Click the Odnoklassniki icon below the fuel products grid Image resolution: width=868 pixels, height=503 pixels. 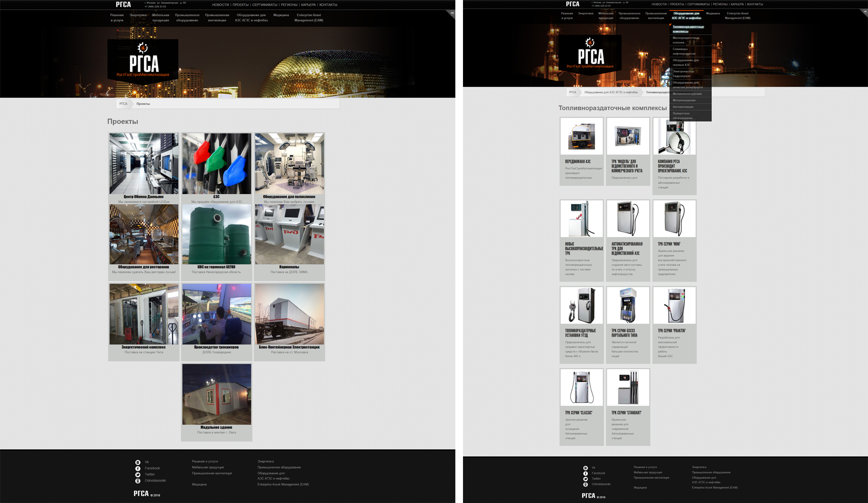click(x=585, y=484)
